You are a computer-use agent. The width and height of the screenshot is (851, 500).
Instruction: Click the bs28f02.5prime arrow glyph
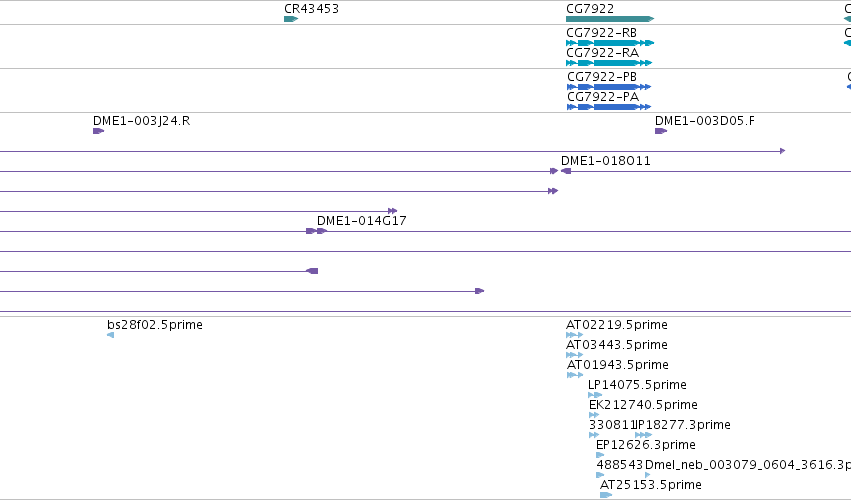tap(111, 335)
